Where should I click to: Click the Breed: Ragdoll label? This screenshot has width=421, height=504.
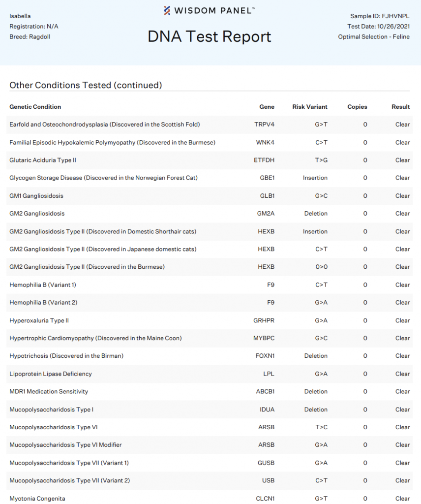(x=30, y=37)
